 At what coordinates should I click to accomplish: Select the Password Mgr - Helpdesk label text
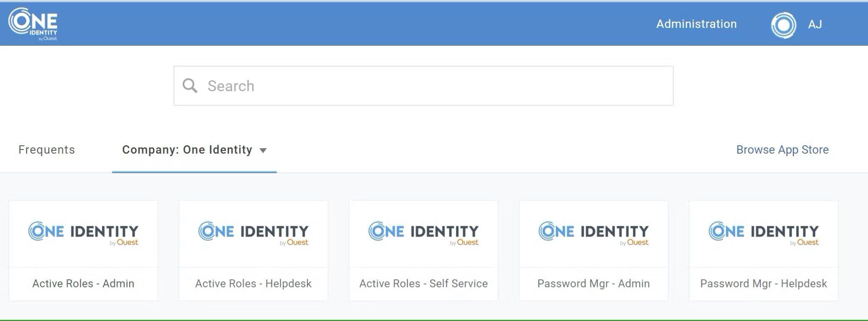tap(763, 284)
